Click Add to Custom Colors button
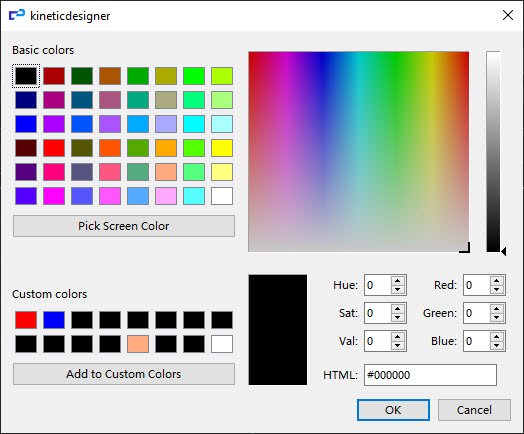Viewport: 524px width, 434px height. pos(124,374)
